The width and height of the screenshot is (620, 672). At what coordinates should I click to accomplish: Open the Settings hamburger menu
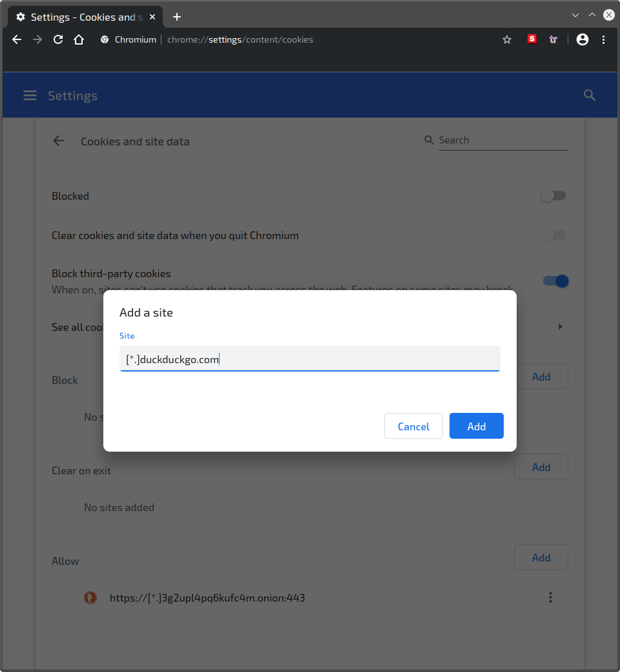coord(30,95)
